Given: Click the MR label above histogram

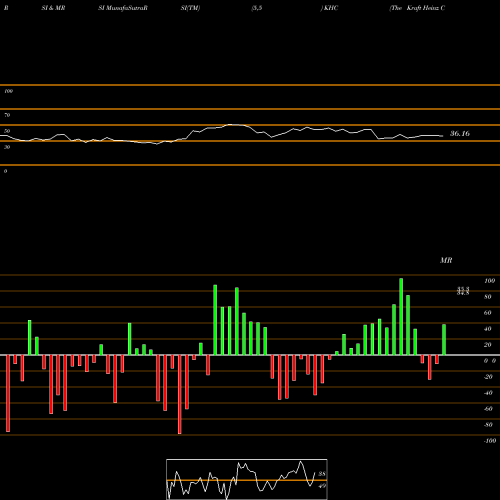Looking at the screenshot, I should click(x=446, y=260).
